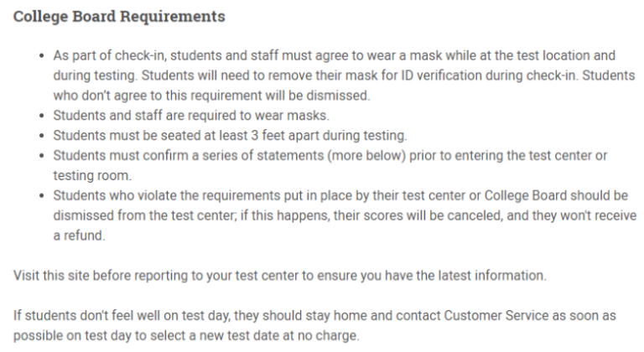The image size is (644, 352).
Task: Click the College Board Requirements heading
Action: (119, 17)
